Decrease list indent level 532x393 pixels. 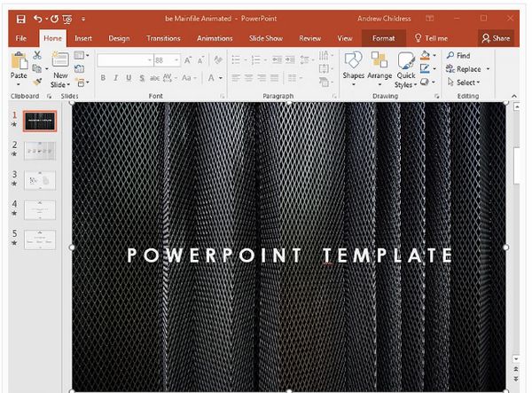[x=277, y=60]
